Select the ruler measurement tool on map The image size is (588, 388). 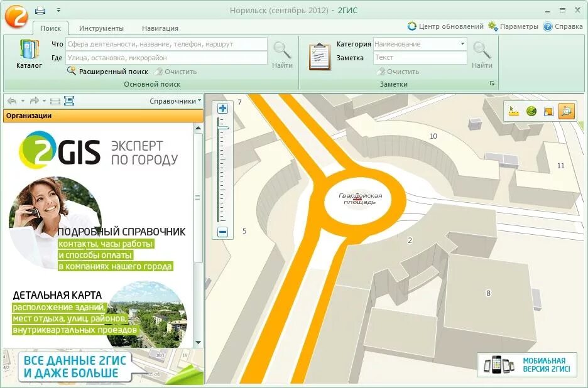(x=513, y=111)
